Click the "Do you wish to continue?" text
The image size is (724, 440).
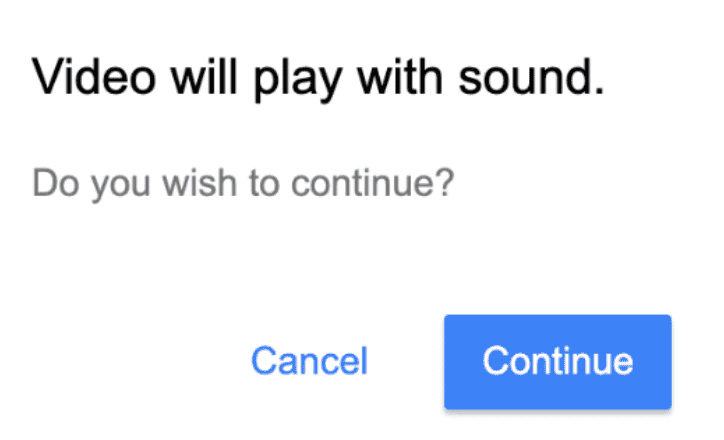pos(244,184)
